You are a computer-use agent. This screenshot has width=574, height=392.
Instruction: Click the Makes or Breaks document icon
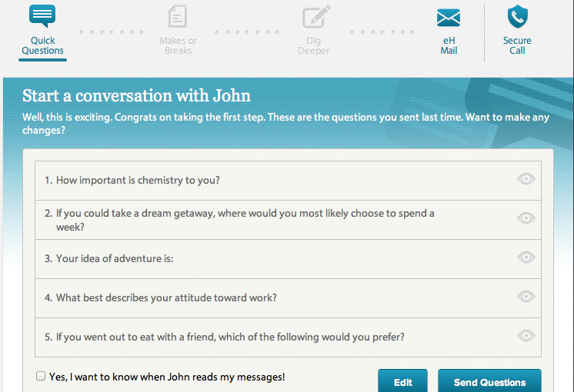tap(178, 16)
